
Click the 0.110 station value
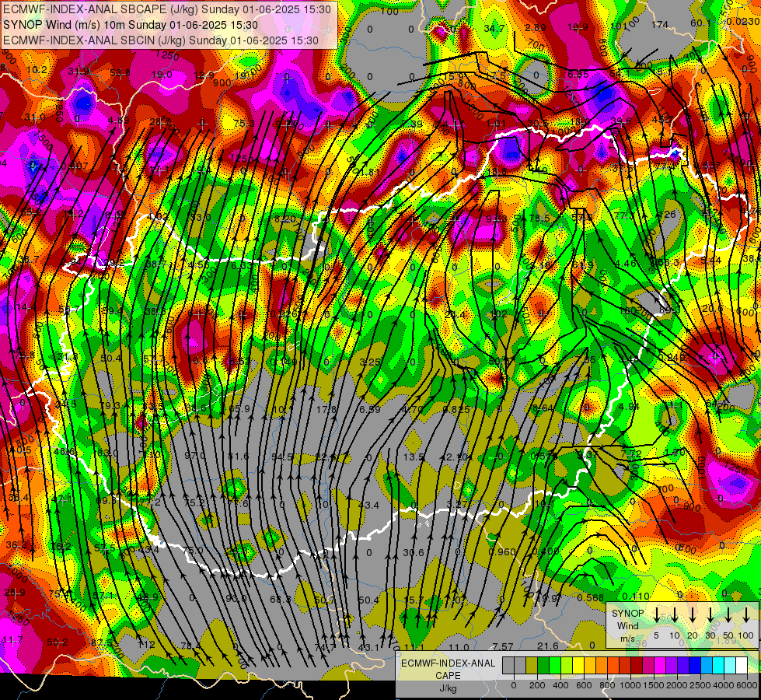(636, 597)
